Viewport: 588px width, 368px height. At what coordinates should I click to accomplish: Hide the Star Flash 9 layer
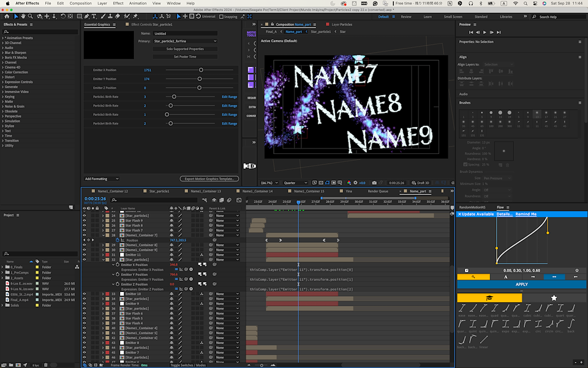85,221
